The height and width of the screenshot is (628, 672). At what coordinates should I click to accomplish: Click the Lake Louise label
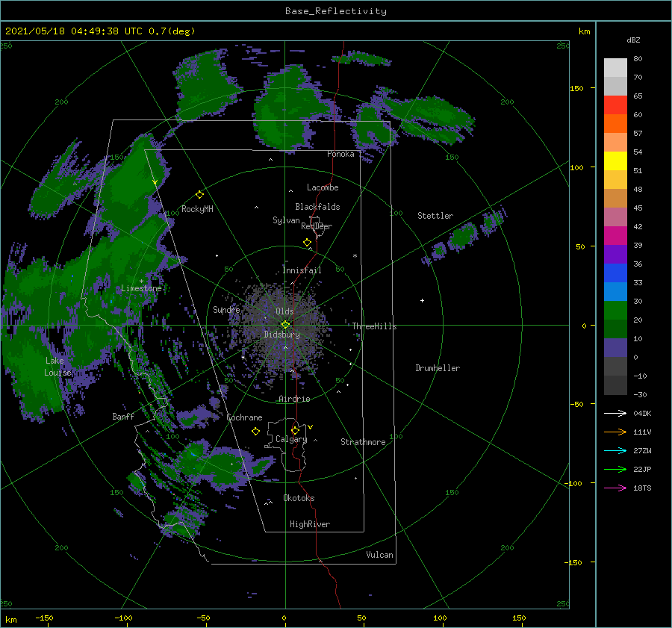[x=57, y=367]
